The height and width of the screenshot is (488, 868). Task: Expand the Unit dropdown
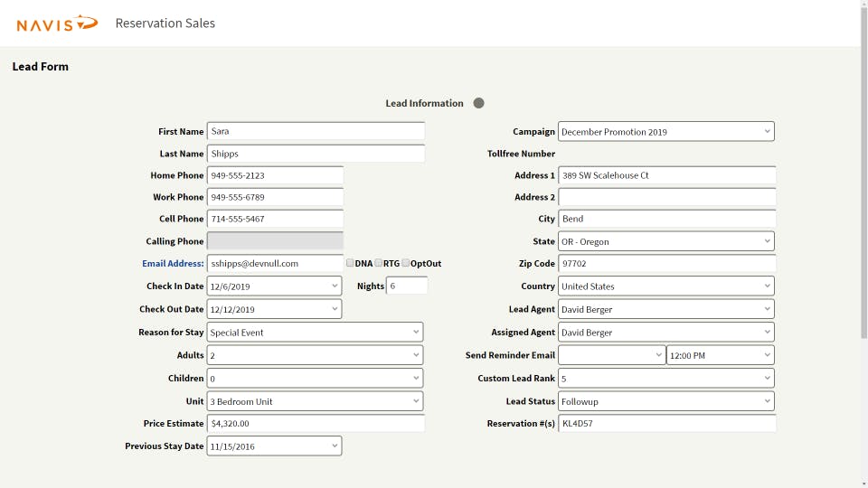pos(315,401)
